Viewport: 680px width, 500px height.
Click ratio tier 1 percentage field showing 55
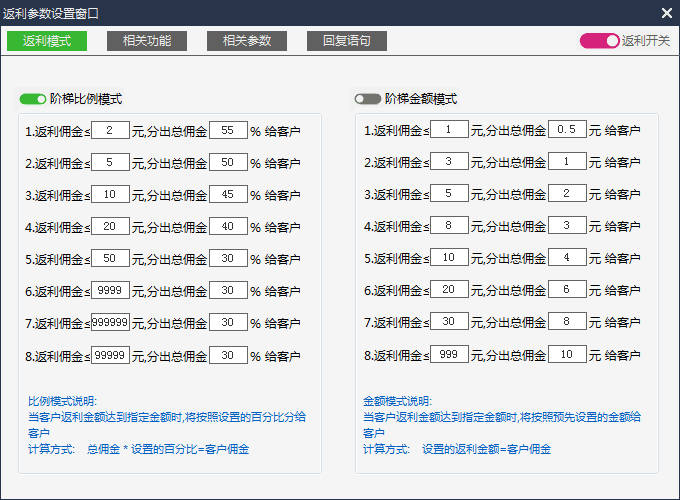click(228, 130)
